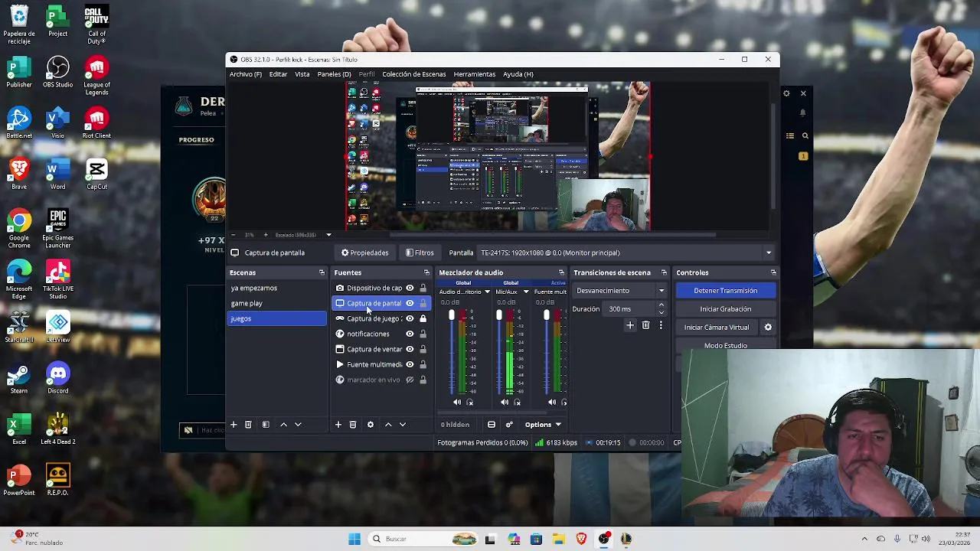Click Iniciar Cámara Virtual button

pyautogui.click(x=717, y=328)
